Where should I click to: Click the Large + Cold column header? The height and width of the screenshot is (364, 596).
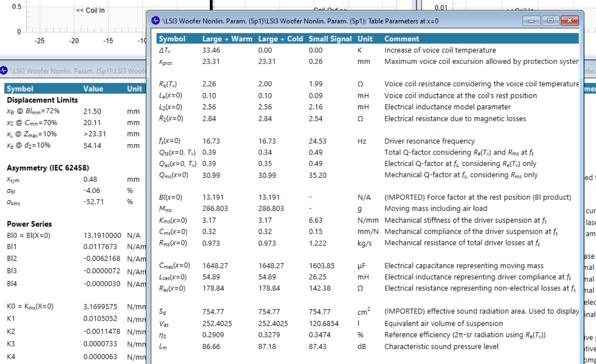point(280,39)
